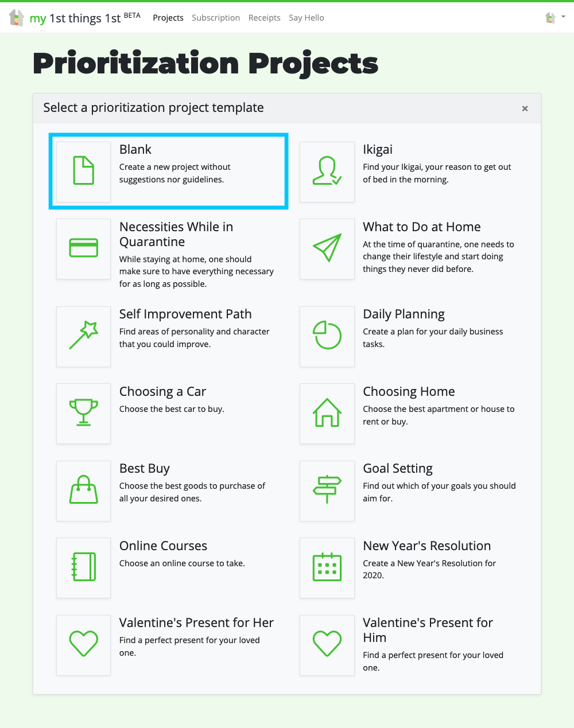The image size is (574, 728).
Task: Open the Receipts navigation link
Action: click(265, 18)
